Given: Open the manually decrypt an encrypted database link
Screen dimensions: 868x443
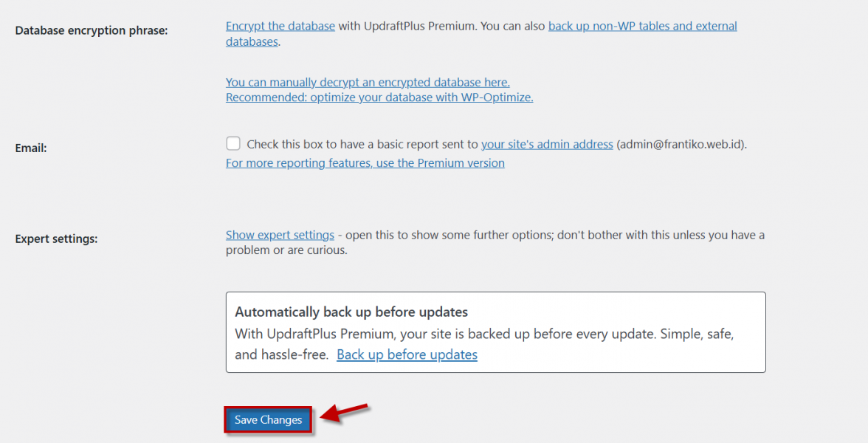Looking at the screenshot, I should click(x=368, y=82).
